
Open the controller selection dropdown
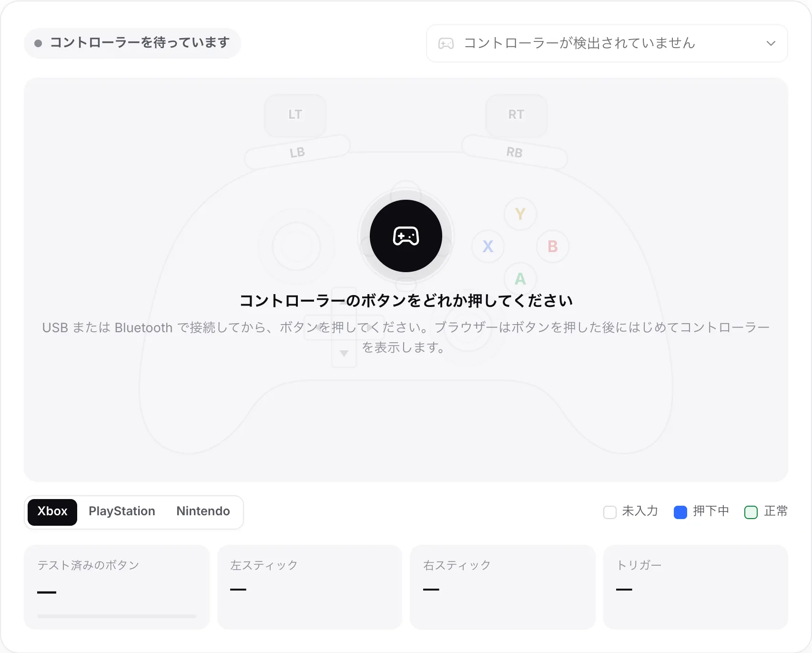coord(607,43)
